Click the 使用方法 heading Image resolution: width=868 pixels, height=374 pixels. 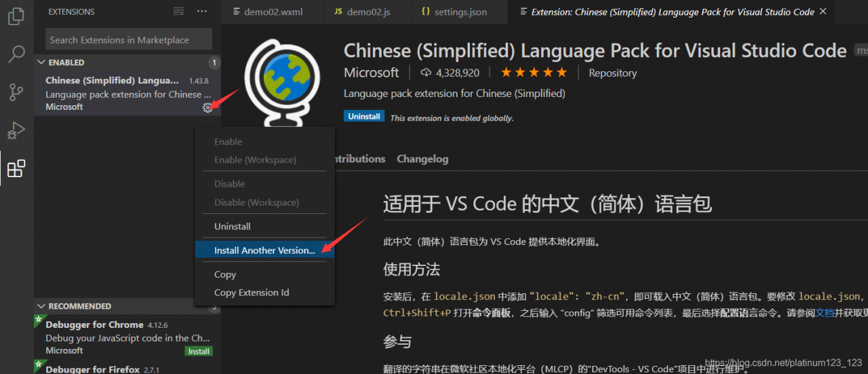tap(412, 269)
